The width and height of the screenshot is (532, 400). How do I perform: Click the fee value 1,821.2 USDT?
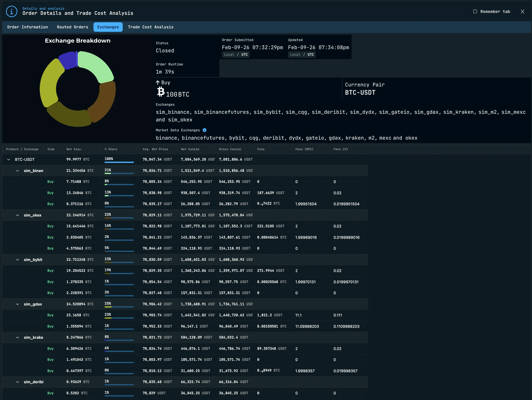click(270, 315)
